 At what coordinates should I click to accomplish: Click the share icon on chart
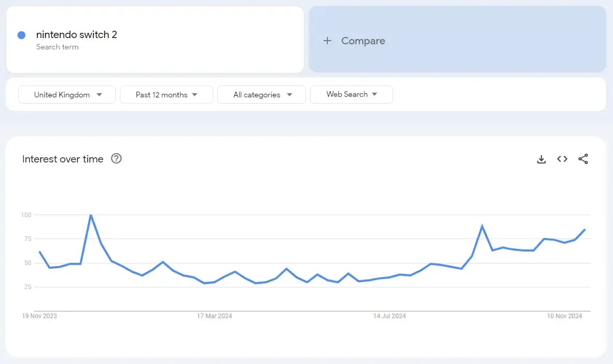(x=583, y=159)
